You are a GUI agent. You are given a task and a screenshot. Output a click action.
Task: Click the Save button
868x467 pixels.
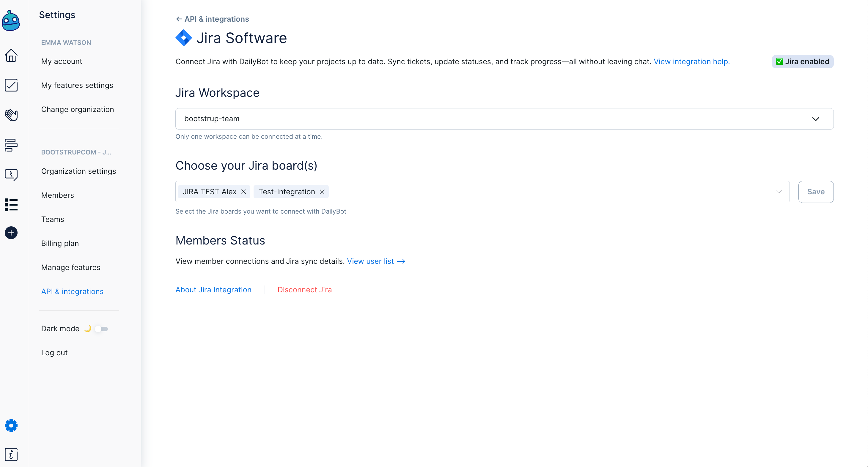tap(816, 192)
